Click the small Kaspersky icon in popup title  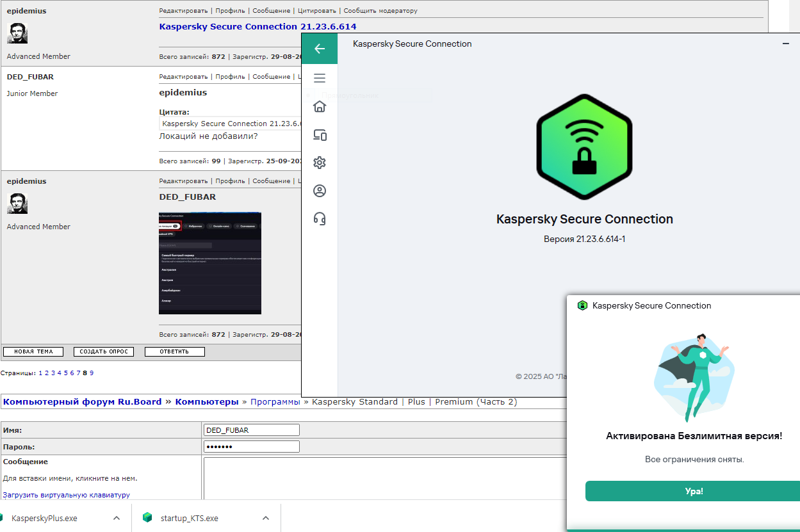click(582, 305)
